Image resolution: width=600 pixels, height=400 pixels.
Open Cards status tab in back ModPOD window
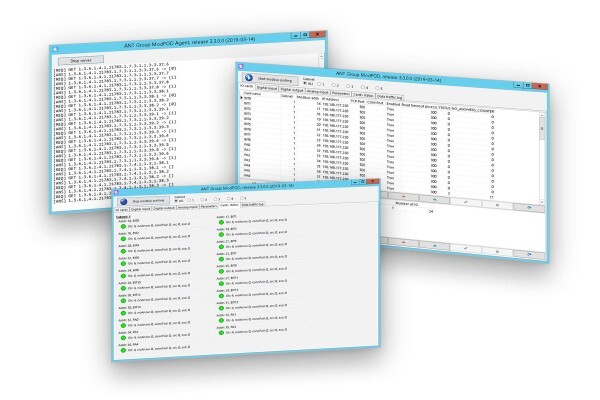click(x=363, y=95)
